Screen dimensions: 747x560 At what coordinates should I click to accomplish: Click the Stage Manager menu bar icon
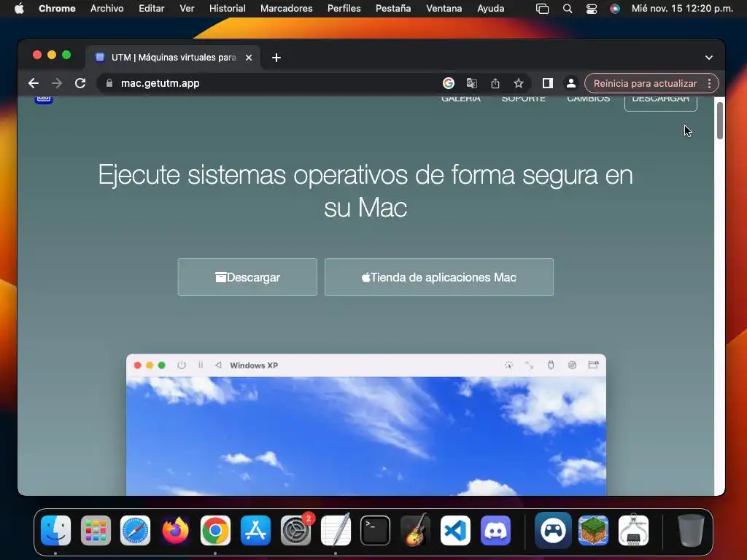click(542, 9)
